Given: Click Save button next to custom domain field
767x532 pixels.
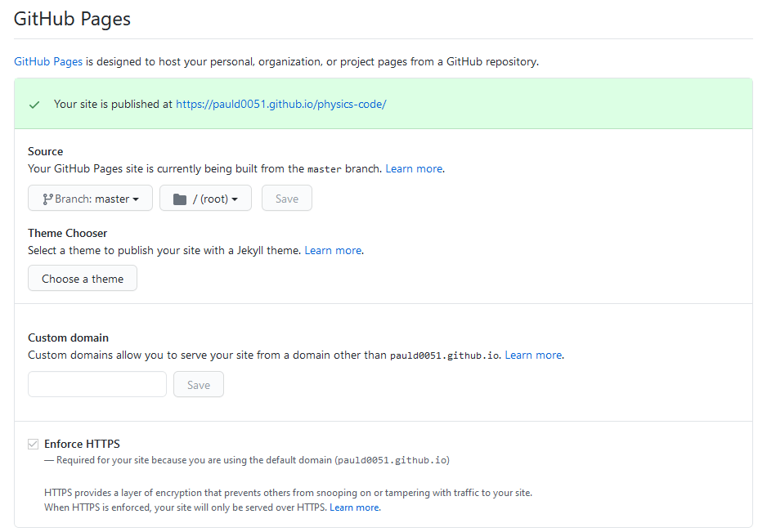Looking at the screenshot, I should 199,384.
